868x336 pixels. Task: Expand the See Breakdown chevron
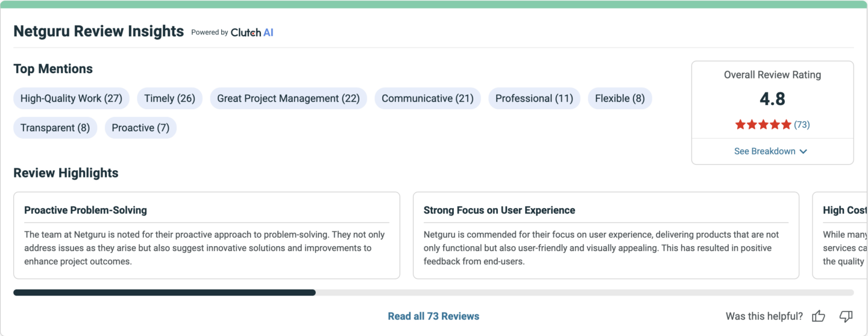(x=803, y=151)
